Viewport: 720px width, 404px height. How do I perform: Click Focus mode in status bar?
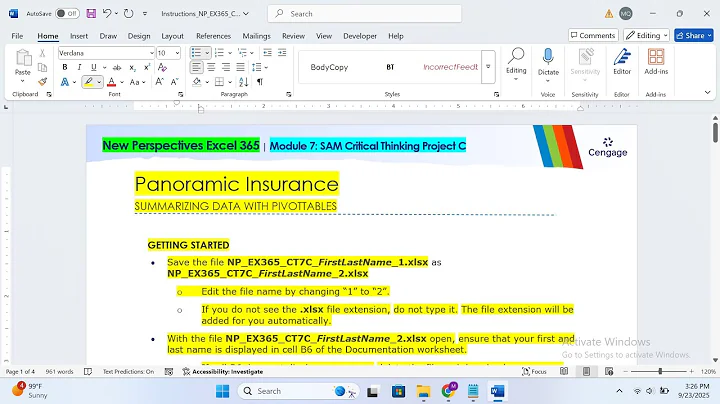pyautogui.click(x=534, y=371)
